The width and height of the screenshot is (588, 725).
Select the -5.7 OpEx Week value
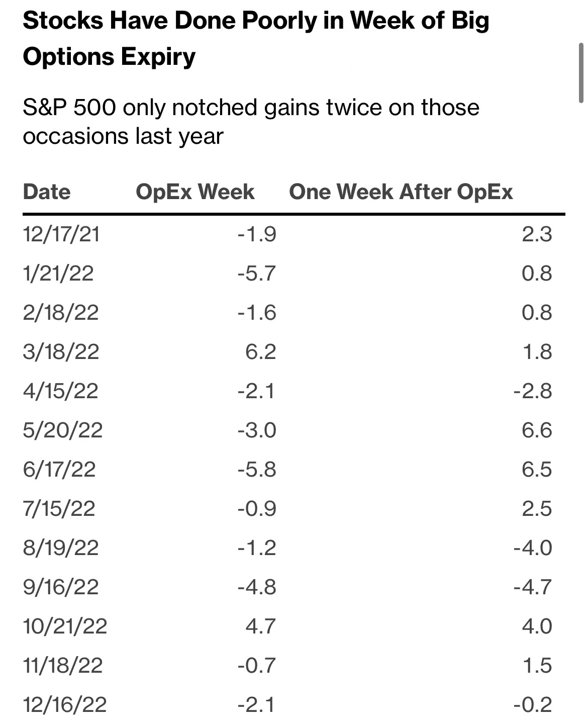[x=257, y=274]
